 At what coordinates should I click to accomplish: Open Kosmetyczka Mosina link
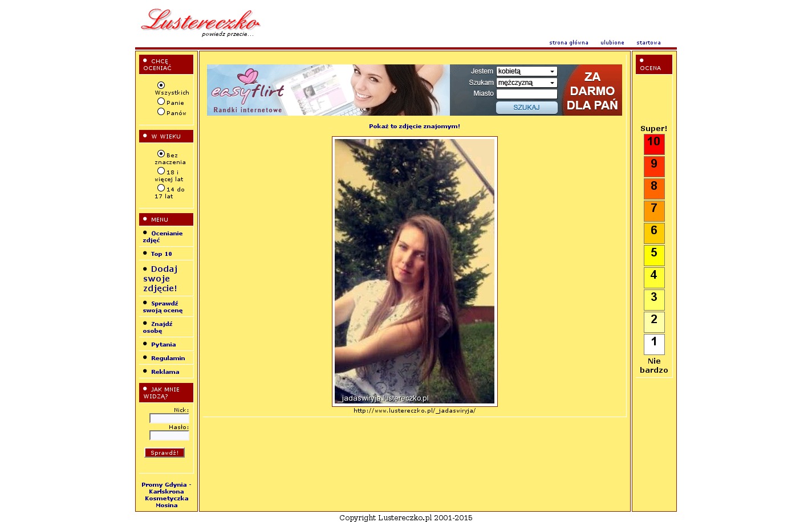(167, 502)
